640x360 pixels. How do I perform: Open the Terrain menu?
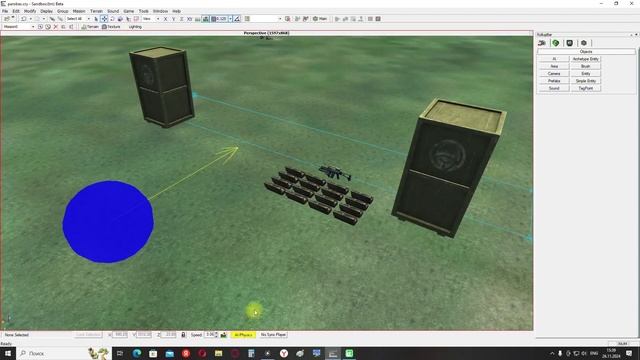96,11
